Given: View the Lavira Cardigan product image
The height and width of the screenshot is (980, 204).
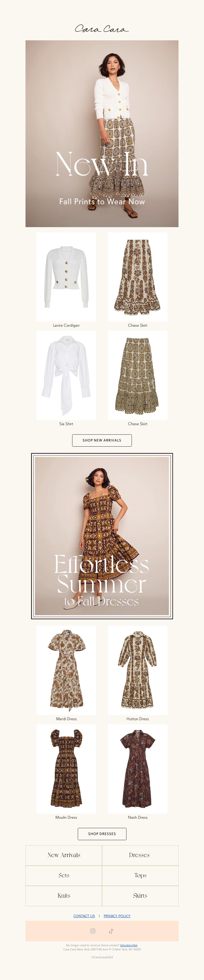Looking at the screenshot, I should pyautogui.click(x=66, y=277).
